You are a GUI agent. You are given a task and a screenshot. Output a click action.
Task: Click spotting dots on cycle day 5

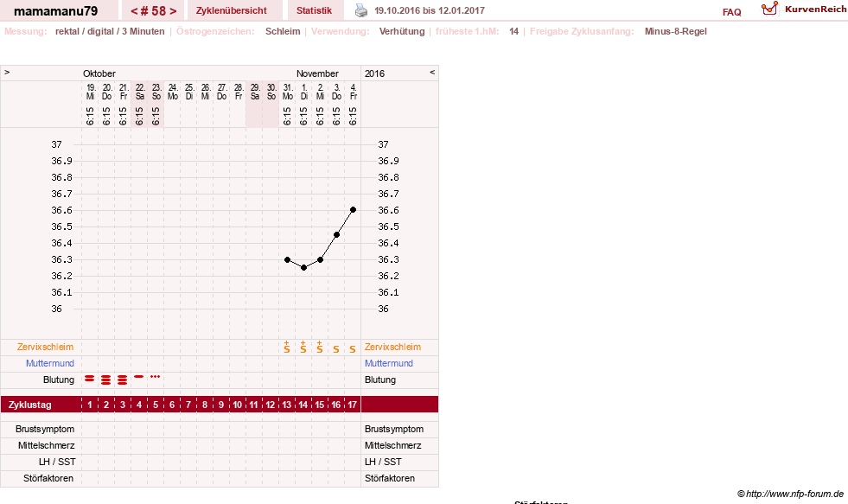156,376
